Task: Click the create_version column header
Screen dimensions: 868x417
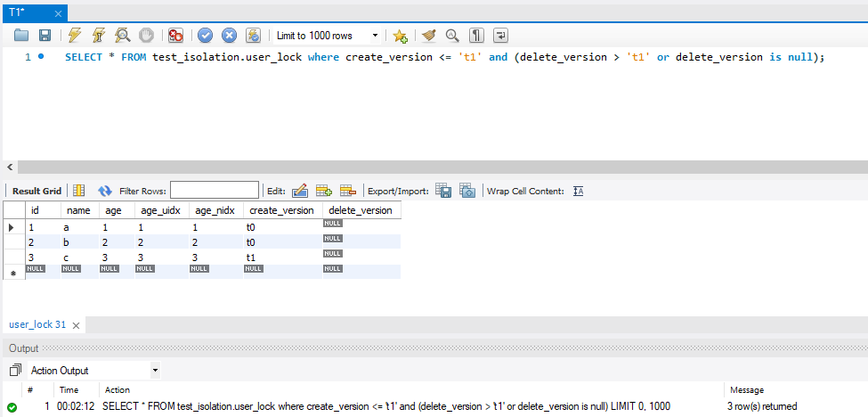Action: coord(283,210)
